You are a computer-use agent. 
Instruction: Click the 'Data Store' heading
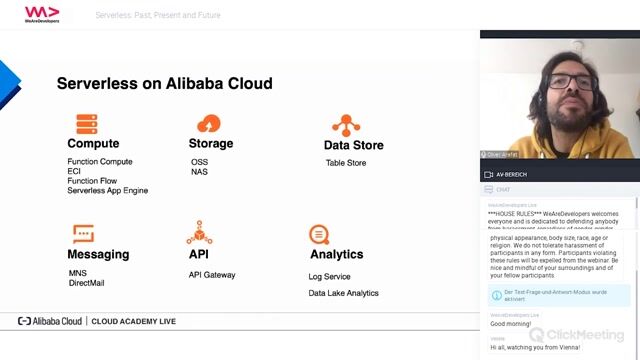tap(353, 145)
